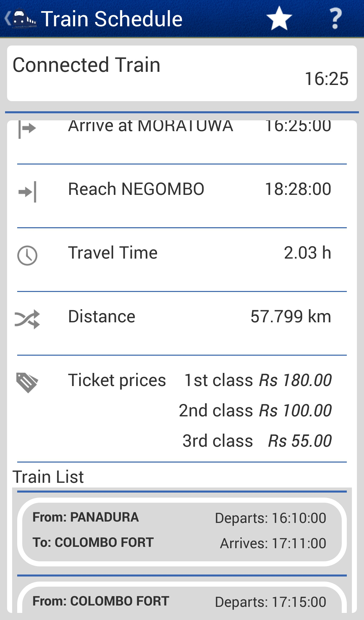Image resolution: width=364 pixels, height=620 pixels.
Task: Tap the Train List heading
Action: point(48,477)
